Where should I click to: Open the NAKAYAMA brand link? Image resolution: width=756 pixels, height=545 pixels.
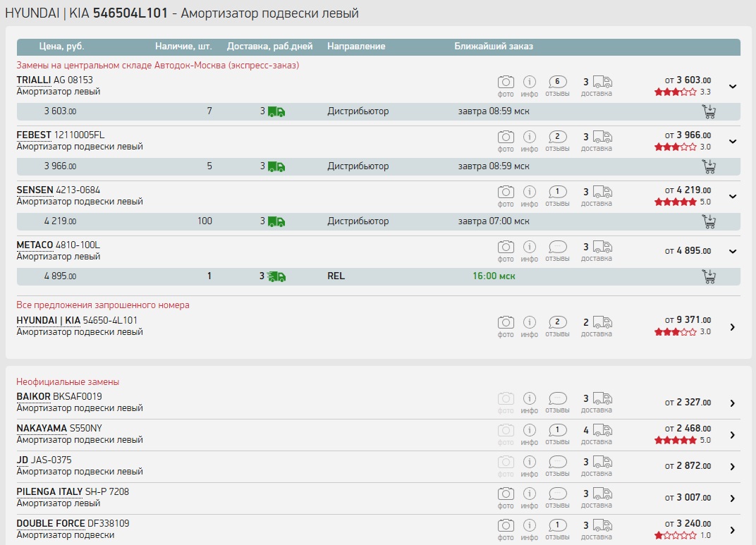[42, 429]
